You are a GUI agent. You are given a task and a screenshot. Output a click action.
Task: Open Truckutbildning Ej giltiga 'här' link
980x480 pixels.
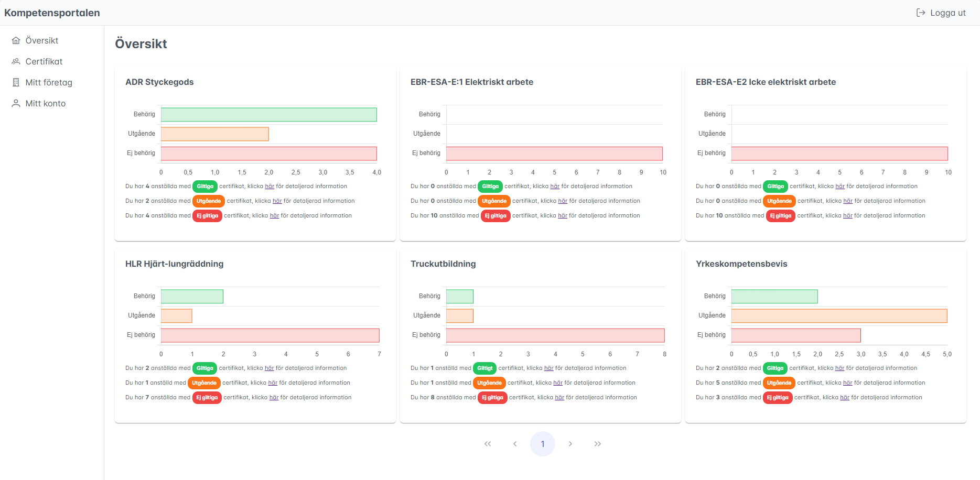pos(559,397)
